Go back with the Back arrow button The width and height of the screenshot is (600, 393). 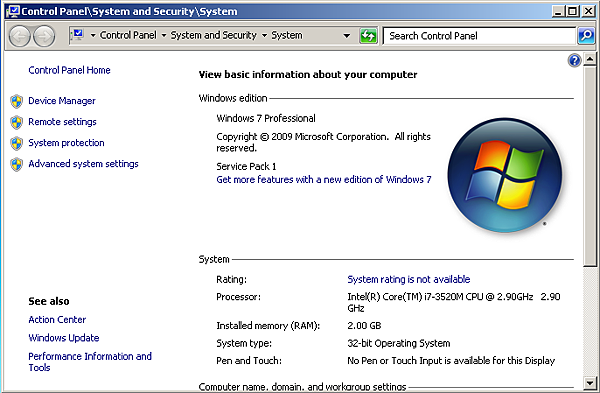click(19, 36)
